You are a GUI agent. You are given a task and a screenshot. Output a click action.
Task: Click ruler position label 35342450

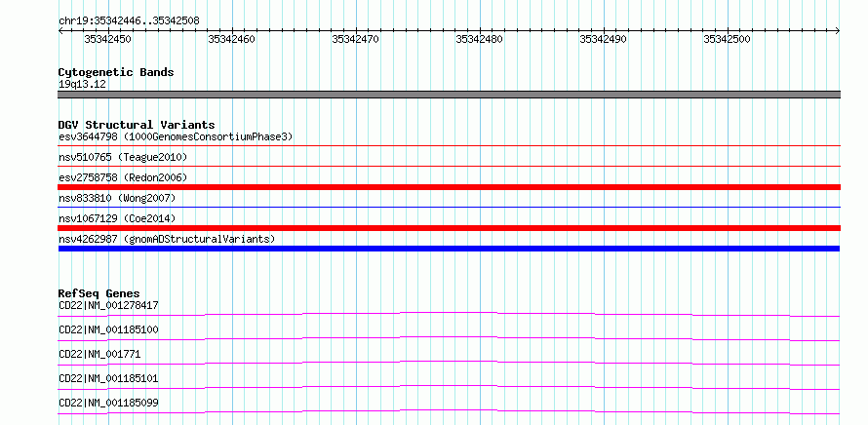107,39
